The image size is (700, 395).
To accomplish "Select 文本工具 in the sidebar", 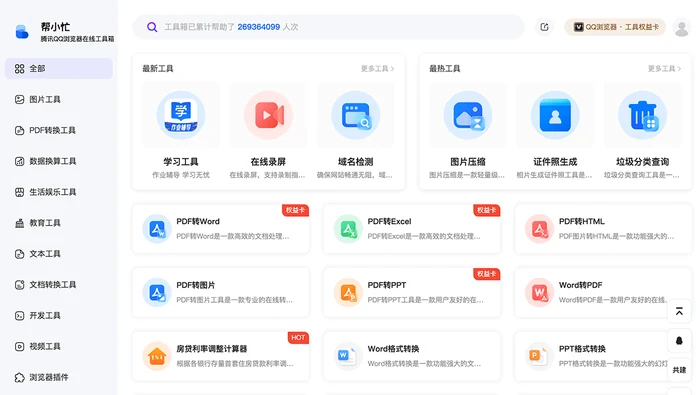I will point(59,254).
